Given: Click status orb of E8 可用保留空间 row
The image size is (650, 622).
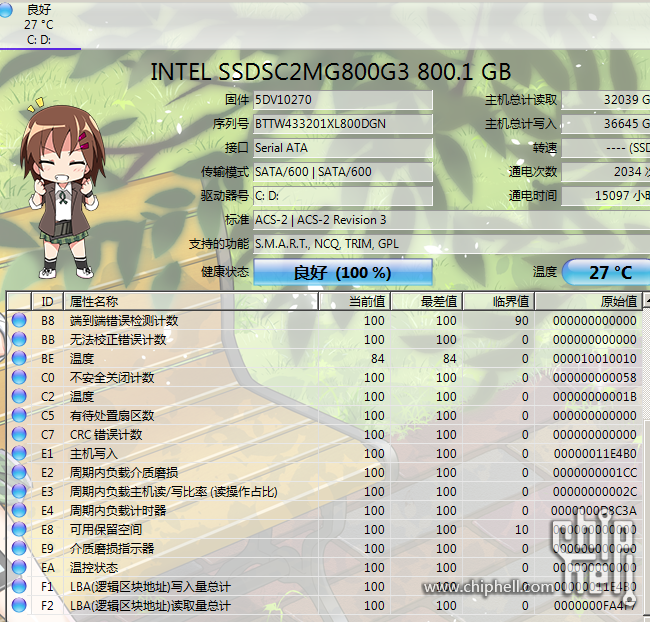Looking at the screenshot, I should pyautogui.click(x=19, y=530).
